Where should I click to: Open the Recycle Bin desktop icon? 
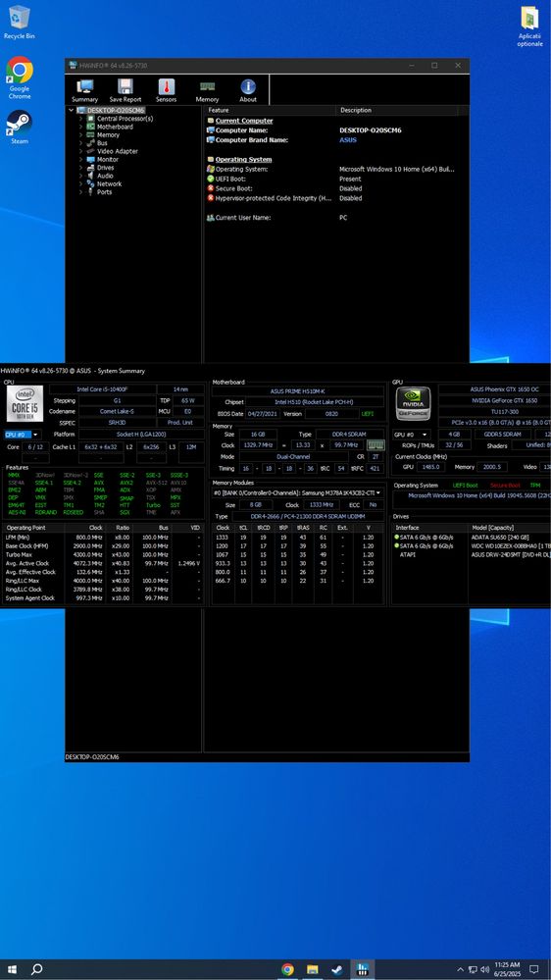click(x=20, y=23)
